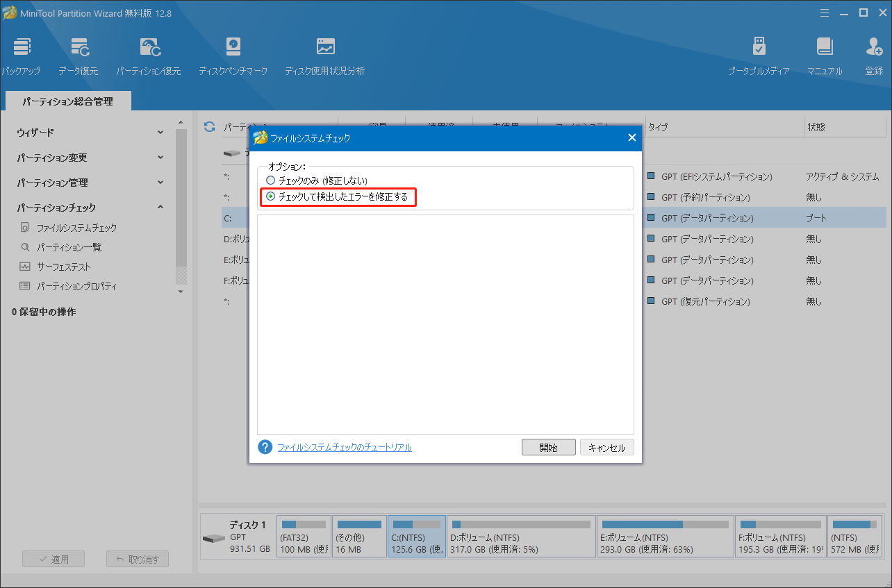
Task: Open ファイルシステムチェックのチュートリアル link
Action: coord(345,448)
